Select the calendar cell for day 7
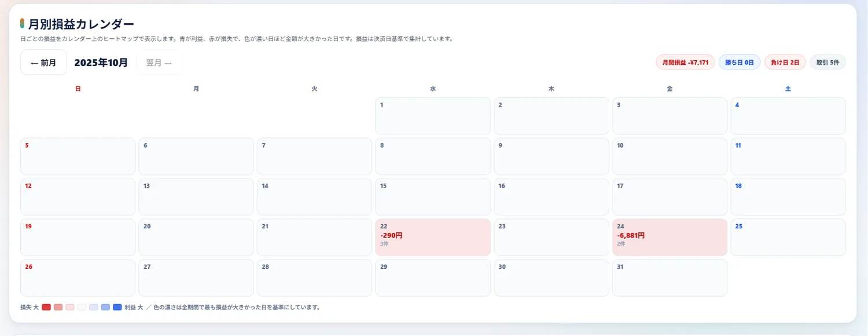The width and height of the screenshot is (868, 336). pos(314,156)
